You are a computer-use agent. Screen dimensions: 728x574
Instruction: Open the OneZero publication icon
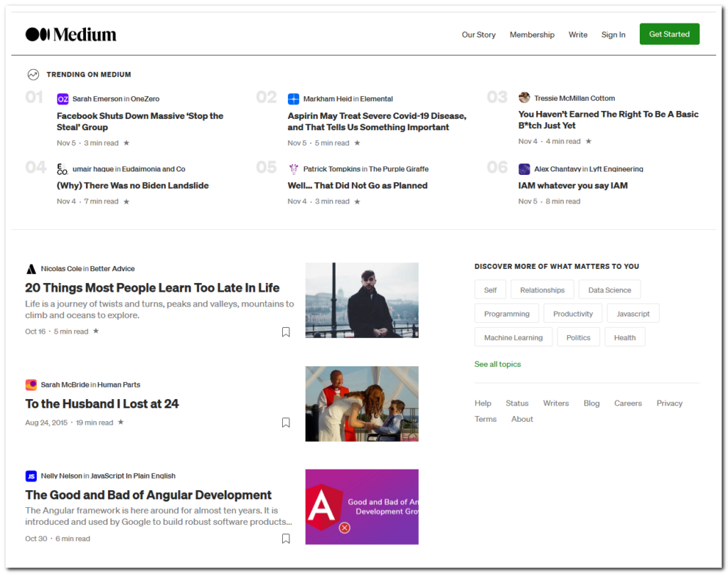(63, 99)
